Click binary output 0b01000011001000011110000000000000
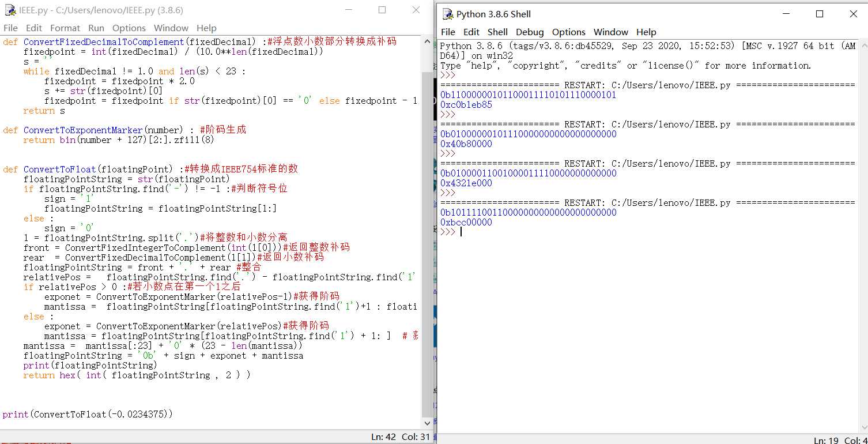 coord(528,174)
